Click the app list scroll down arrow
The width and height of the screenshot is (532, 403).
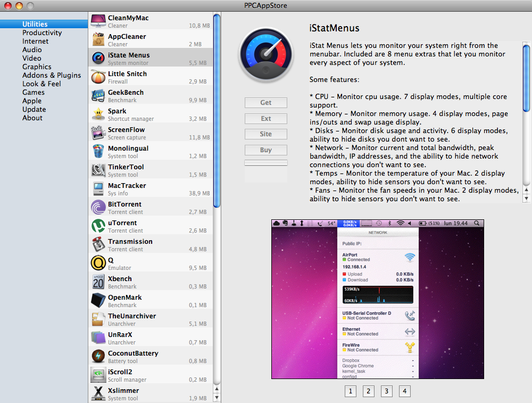[x=217, y=397]
